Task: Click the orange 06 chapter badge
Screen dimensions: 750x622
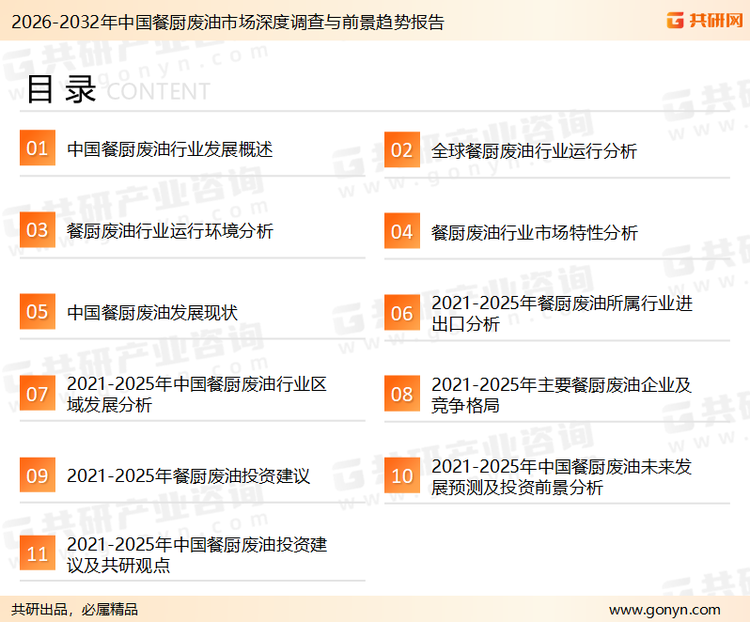Action: click(x=402, y=313)
